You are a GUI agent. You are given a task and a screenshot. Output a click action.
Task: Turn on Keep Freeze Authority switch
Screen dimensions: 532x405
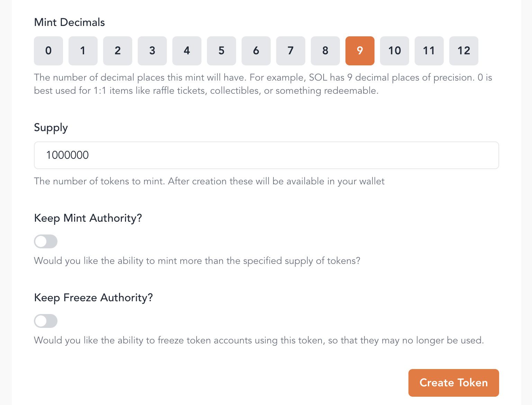tap(46, 321)
